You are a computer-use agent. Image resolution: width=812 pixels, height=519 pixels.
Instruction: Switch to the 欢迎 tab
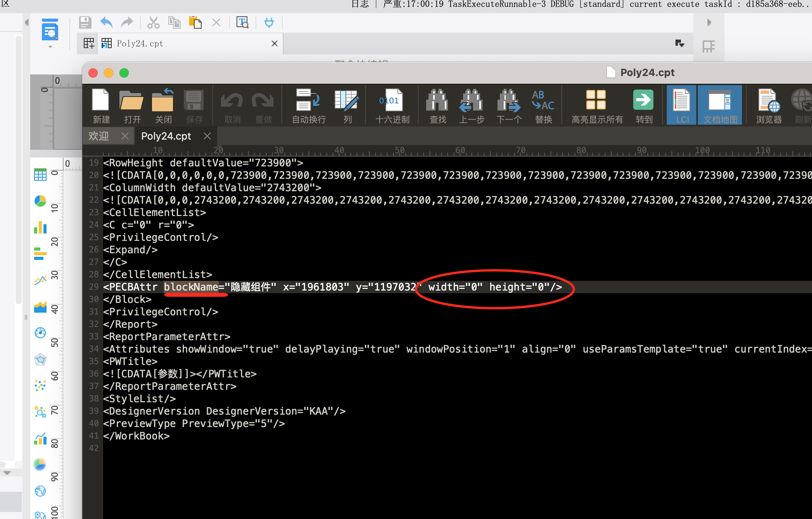coord(98,136)
